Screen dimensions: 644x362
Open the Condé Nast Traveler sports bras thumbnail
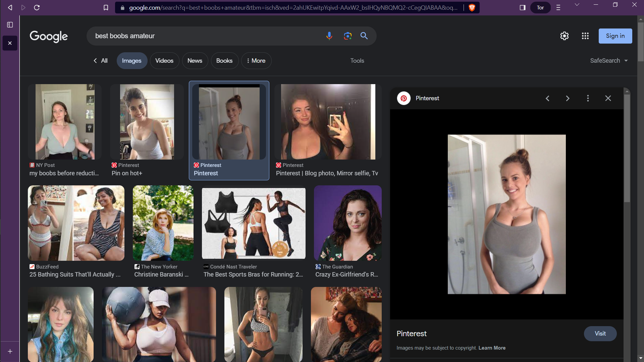254,223
